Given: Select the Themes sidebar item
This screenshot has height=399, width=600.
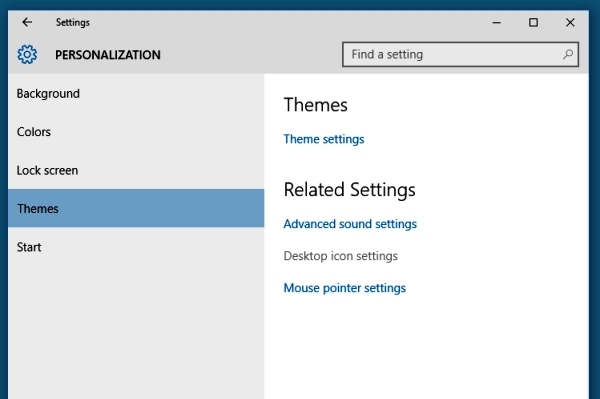Looking at the screenshot, I should [136, 208].
